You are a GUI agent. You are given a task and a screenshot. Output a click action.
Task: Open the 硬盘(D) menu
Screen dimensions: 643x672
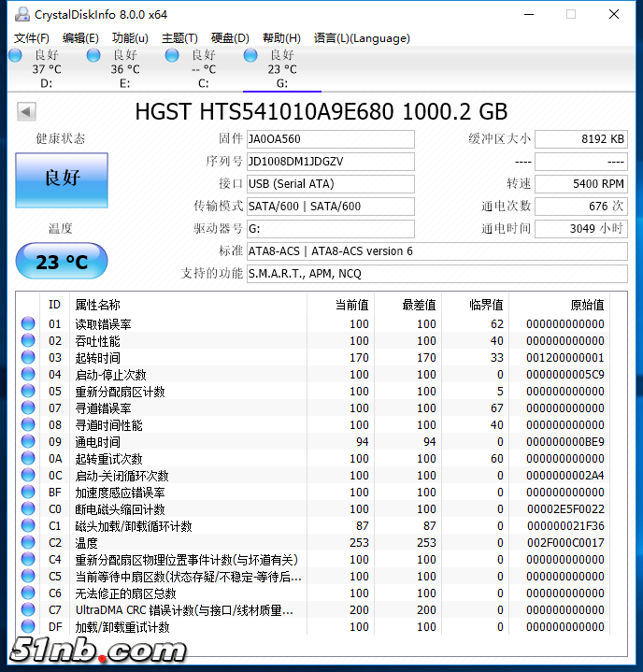point(230,38)
